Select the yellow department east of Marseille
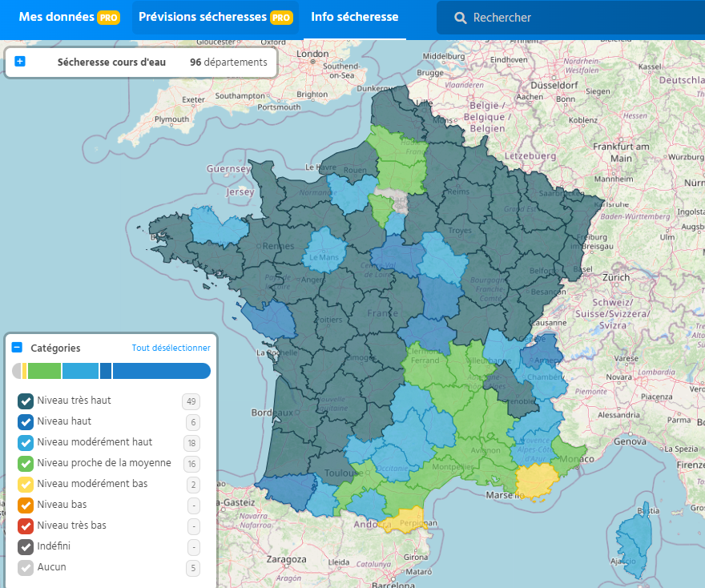705x588 pixels. 537,481
